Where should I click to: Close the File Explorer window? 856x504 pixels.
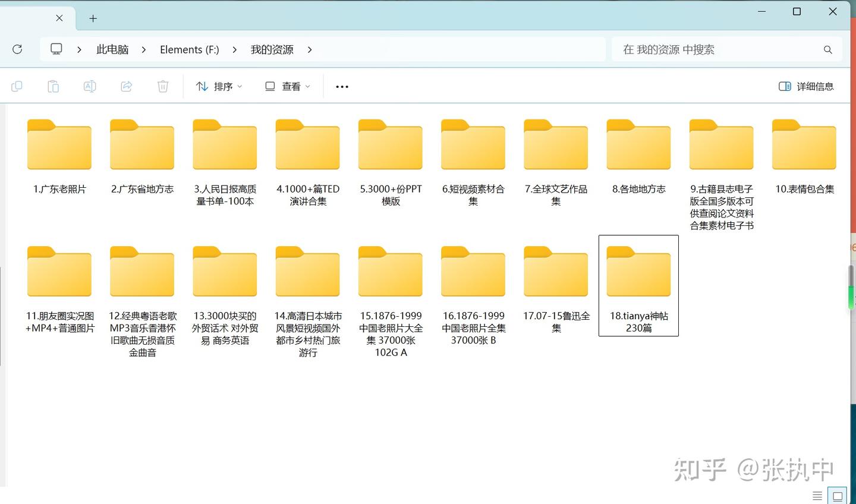click(833, 11)
